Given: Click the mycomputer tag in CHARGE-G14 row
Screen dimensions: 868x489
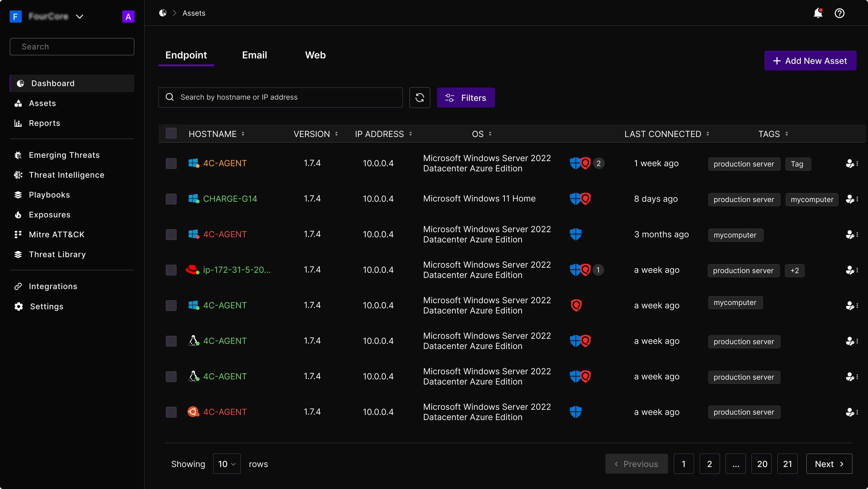Looking at the screenshot, I should pos(812,200).
